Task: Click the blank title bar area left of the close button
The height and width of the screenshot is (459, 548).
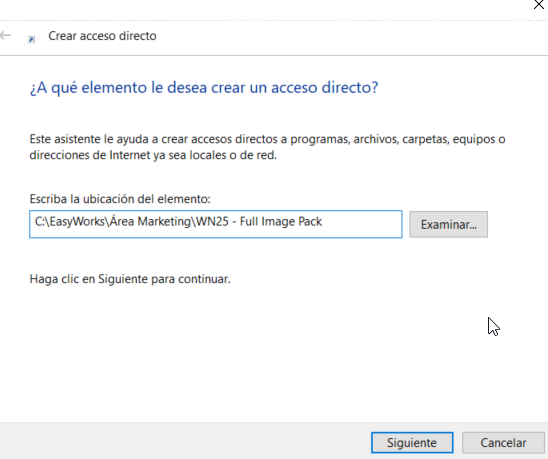Action: [266, 10]
